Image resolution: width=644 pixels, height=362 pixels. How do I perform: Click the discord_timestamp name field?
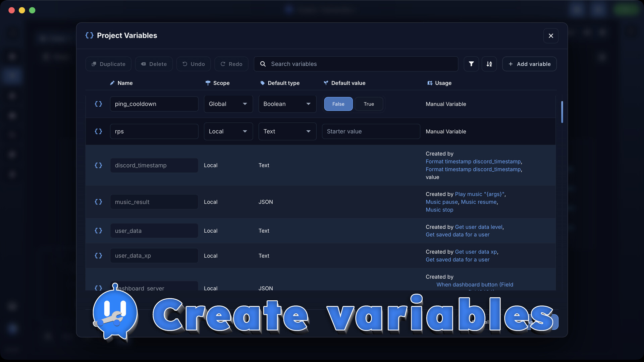(x=154, y=165)
